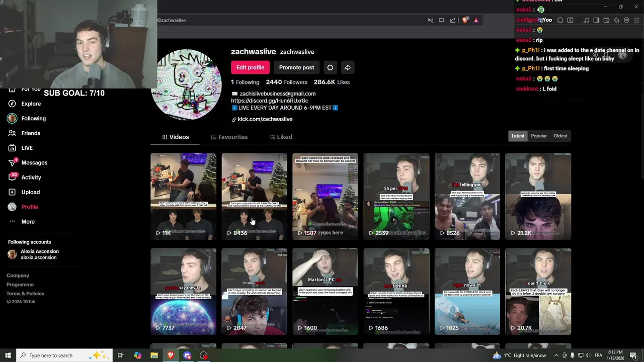Click the share page icon in address bar
Image resolution: width=644 pixels, height=362 pixels.
453,20
